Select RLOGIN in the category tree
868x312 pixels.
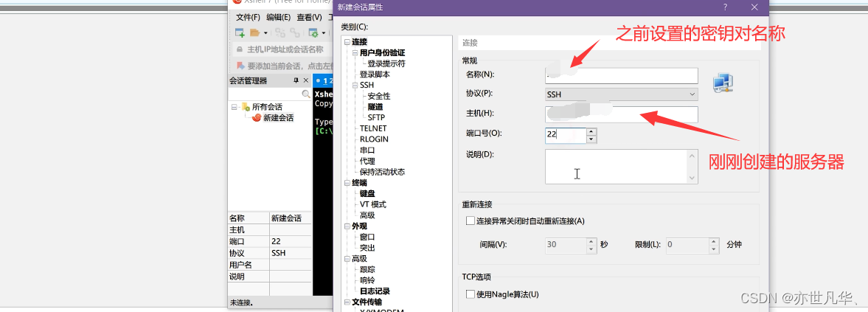coord(374,139)
